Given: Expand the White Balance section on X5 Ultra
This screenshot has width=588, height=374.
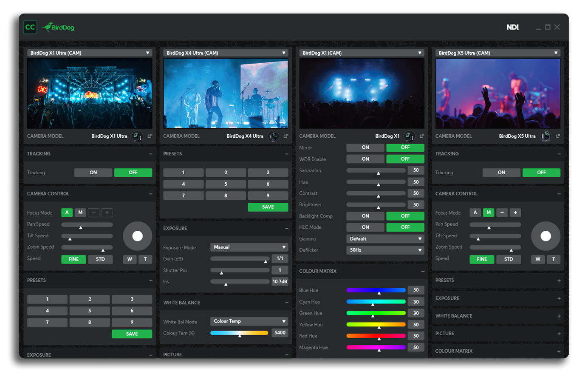Looking at the screenshot, I should click(559, 316).
